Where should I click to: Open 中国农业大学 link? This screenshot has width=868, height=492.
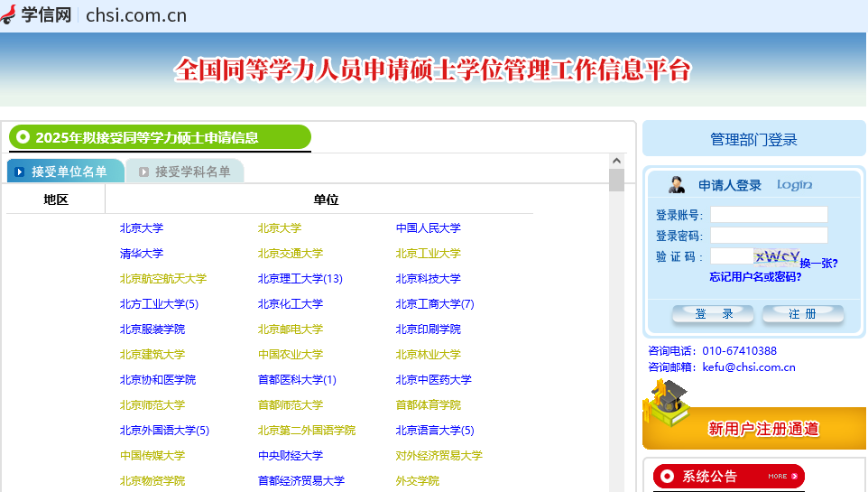click(290, 355)
